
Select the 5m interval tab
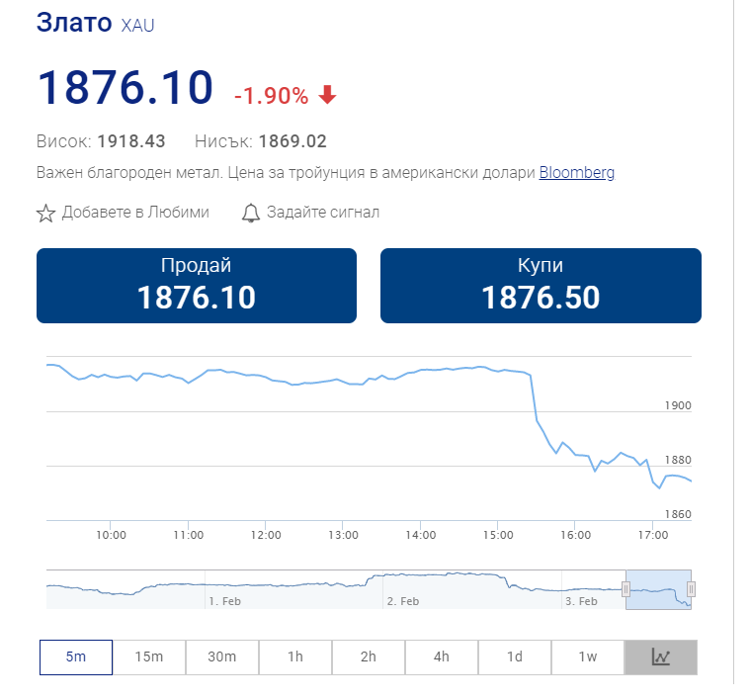(76, 656)
